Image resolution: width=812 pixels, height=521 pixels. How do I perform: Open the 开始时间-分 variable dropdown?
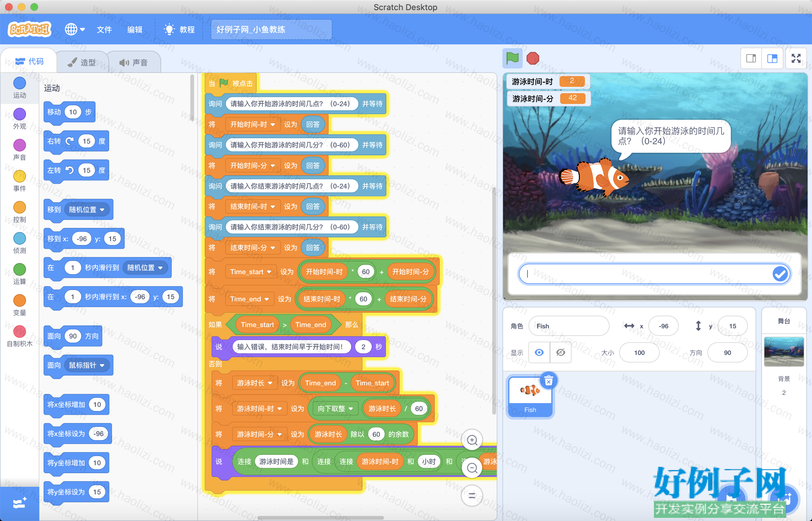[252, 165]
